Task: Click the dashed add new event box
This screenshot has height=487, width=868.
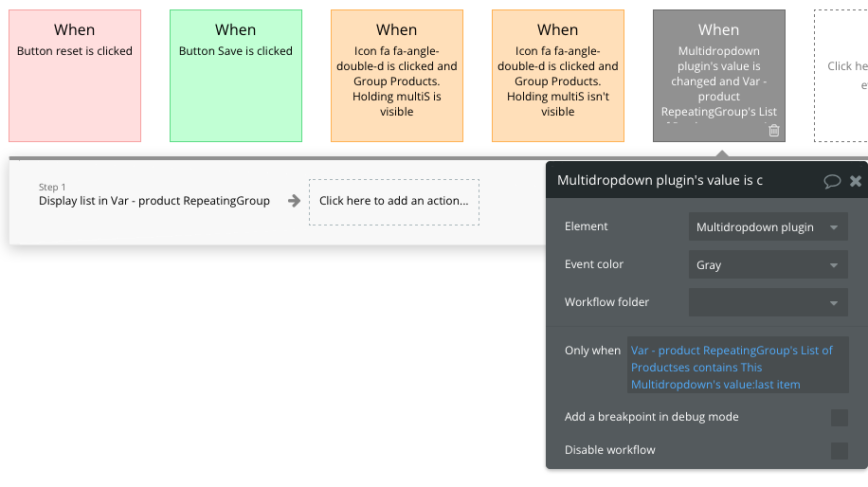Action: click(841, 76)
